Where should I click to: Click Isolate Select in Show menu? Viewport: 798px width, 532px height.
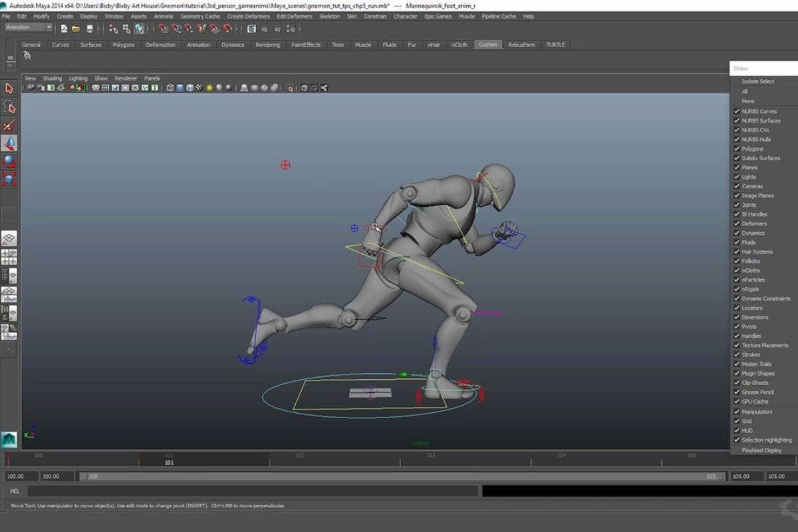click(757, 82)
